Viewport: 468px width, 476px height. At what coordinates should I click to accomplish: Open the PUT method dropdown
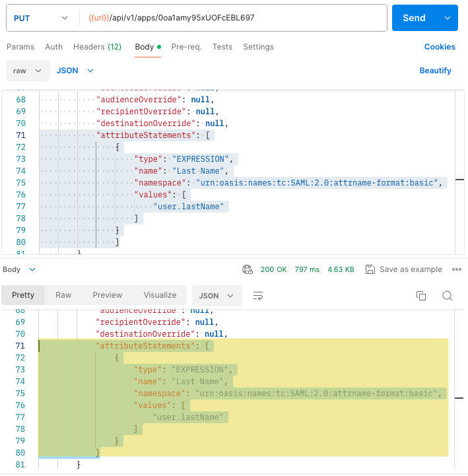click(x=40, y=18)
